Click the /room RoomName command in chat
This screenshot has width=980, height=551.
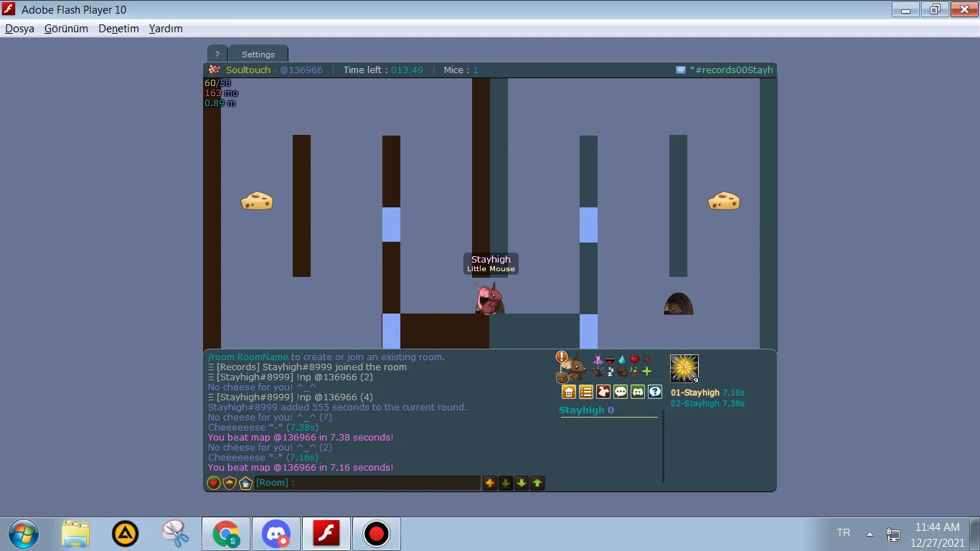point(248,357)
